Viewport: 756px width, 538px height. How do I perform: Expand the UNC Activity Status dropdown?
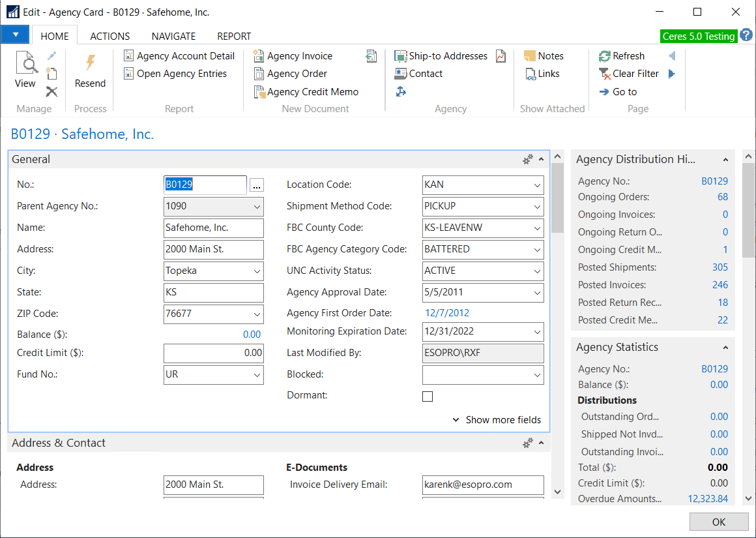click(x=536, y=271)
